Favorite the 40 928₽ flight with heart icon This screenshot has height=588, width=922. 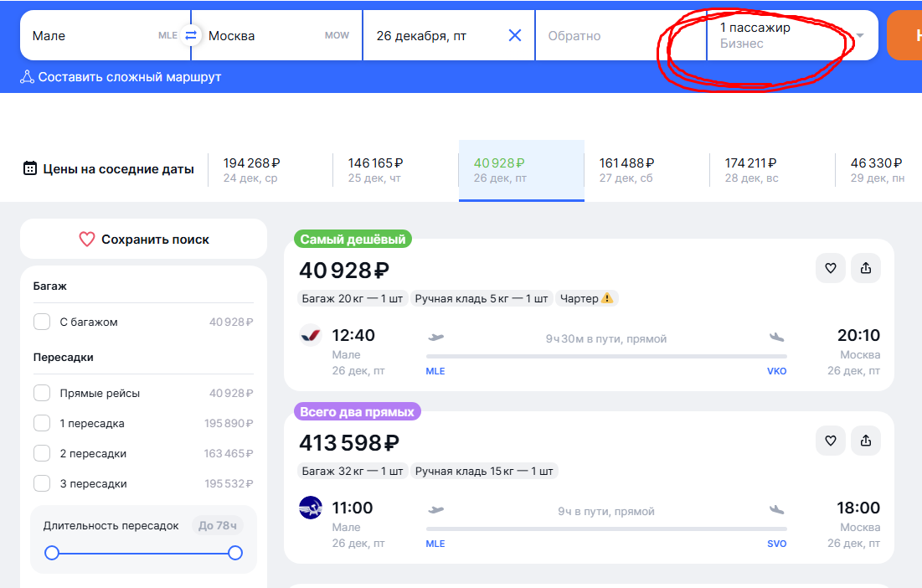[x=831, y=268]
